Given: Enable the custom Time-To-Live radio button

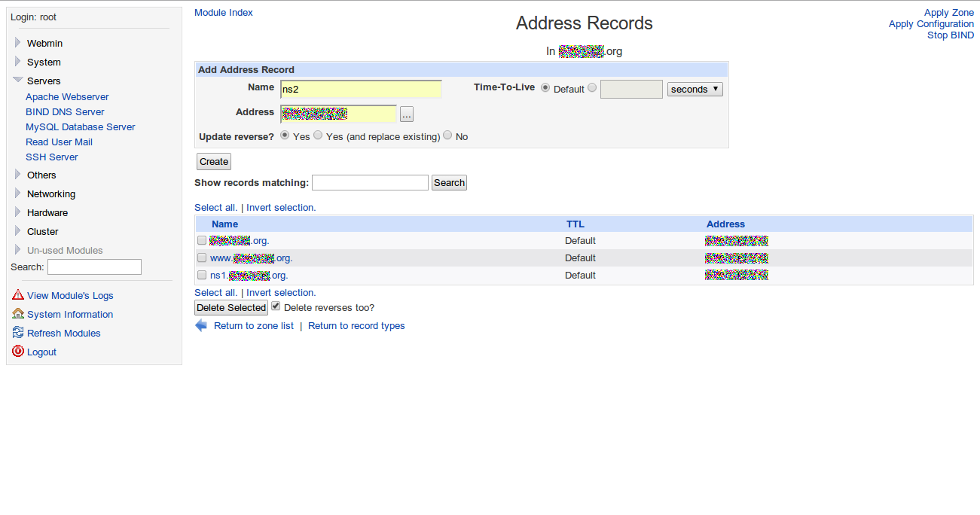Looking at the screenshot, I should pos(592,88).
